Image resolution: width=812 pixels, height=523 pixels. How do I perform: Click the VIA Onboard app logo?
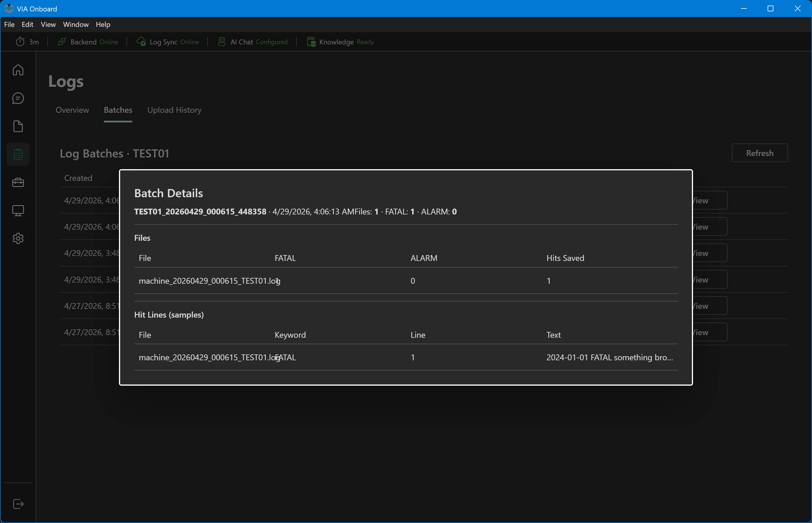[9, 8]
